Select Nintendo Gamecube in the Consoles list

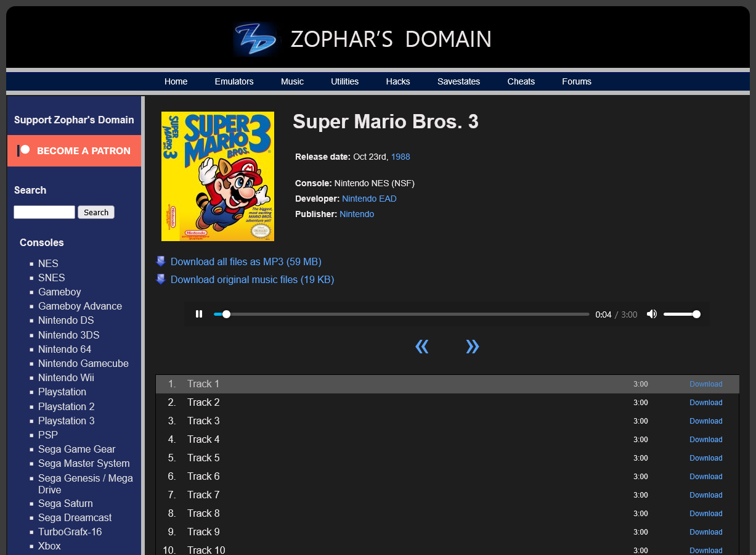83,363
